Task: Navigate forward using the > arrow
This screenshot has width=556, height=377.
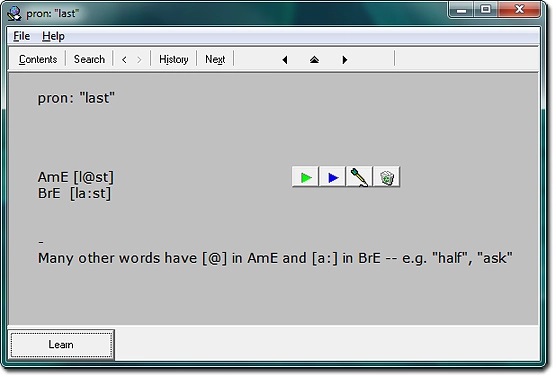Action: (139, 60)
